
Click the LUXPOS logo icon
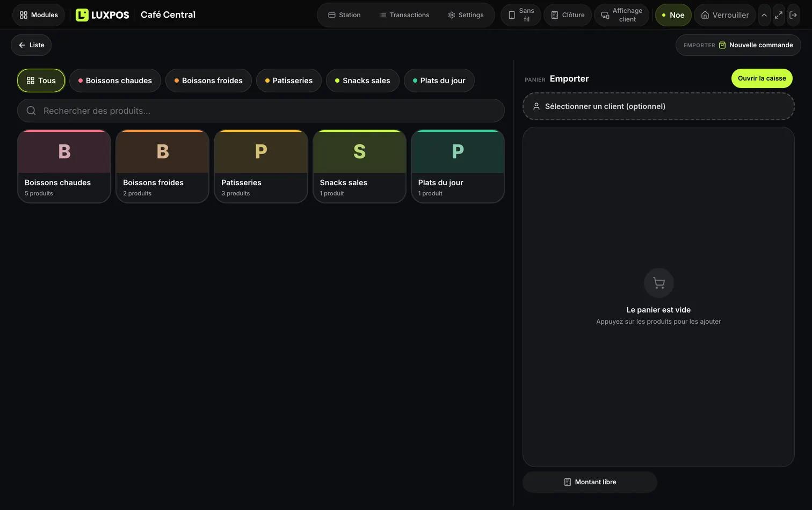(x=82, y=15)
